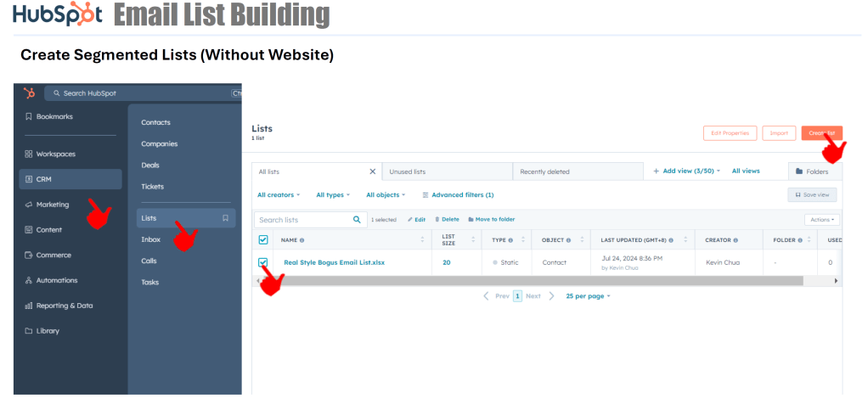Open the Add view (3/50) dropdown
The height and width of the screenshot is (404, 868).
click(687, 171)
